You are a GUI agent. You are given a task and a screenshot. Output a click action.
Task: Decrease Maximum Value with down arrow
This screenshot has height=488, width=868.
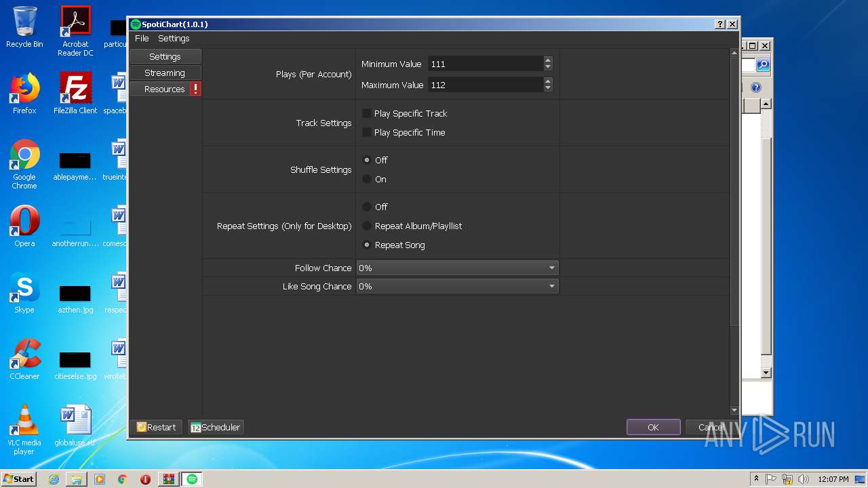tap(548, 88)
